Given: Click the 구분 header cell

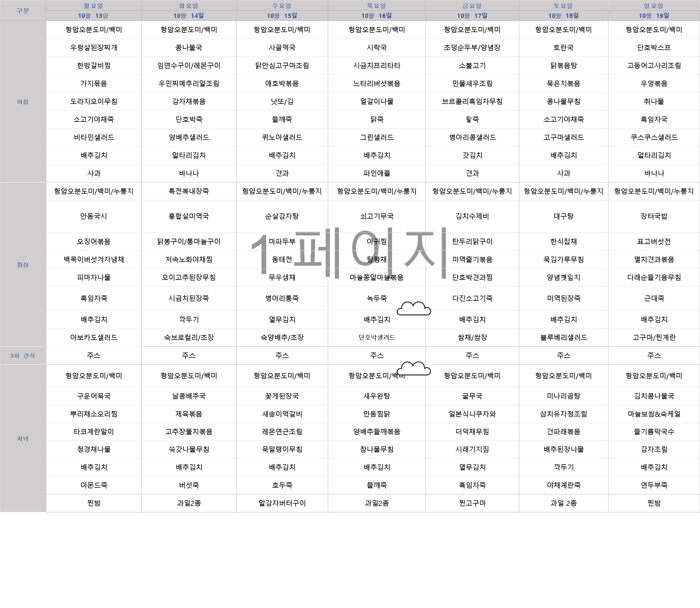Looking at the screenshot, I should coord(23,11).
